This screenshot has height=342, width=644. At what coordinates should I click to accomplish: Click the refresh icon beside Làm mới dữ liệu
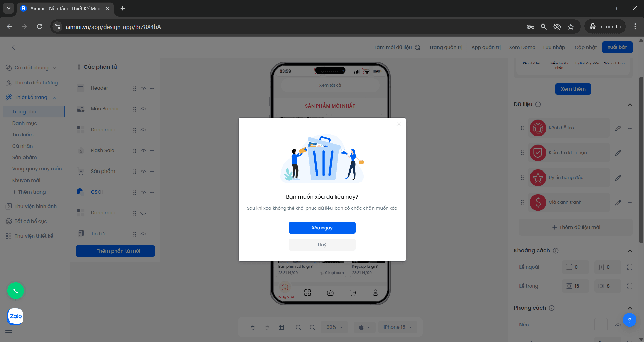[417, 47]
